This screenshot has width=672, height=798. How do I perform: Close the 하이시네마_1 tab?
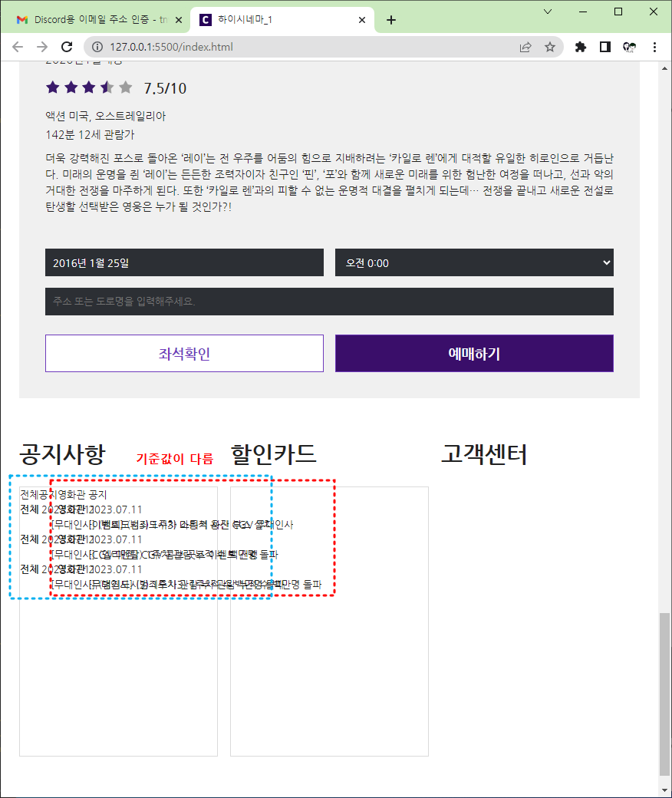pyautogui.click(x=361, y=20)
